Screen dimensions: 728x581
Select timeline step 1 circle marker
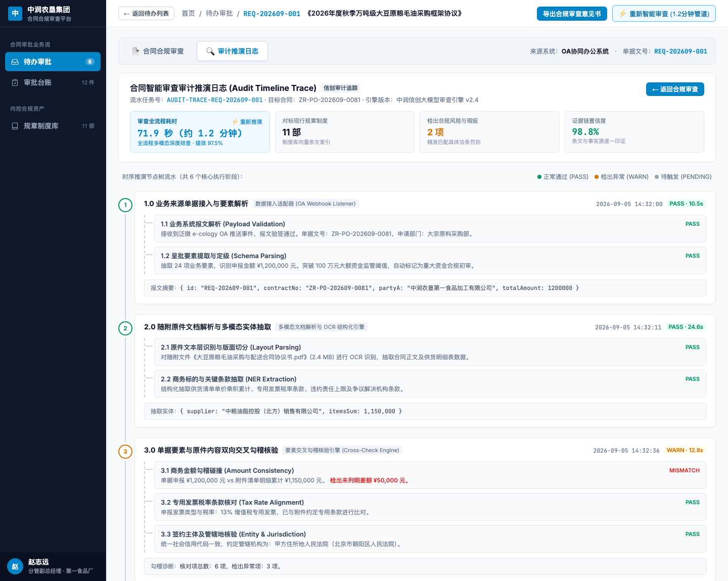pos(125,205)
